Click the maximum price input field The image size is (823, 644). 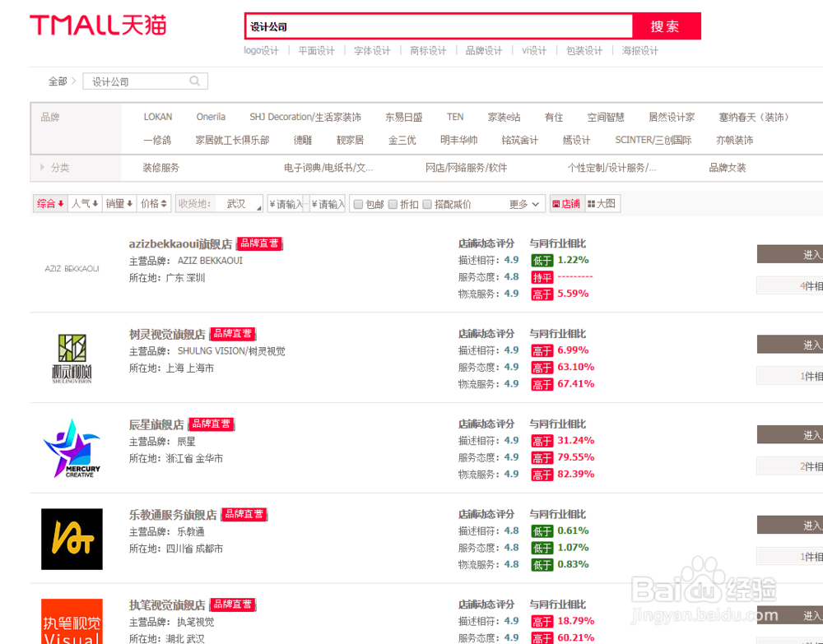[x=328, y=204]
